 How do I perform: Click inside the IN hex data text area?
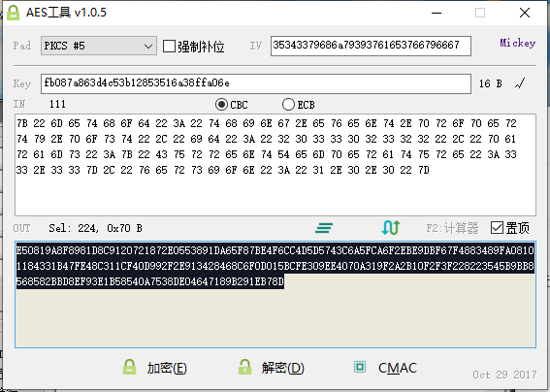click(x=275, y=165)
